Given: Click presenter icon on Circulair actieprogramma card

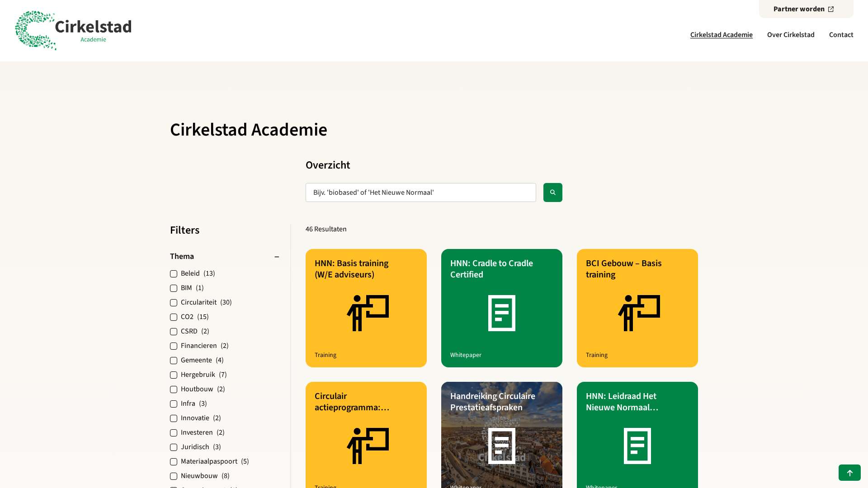Looking at the screenshot, I should click(x=368, y=446).
